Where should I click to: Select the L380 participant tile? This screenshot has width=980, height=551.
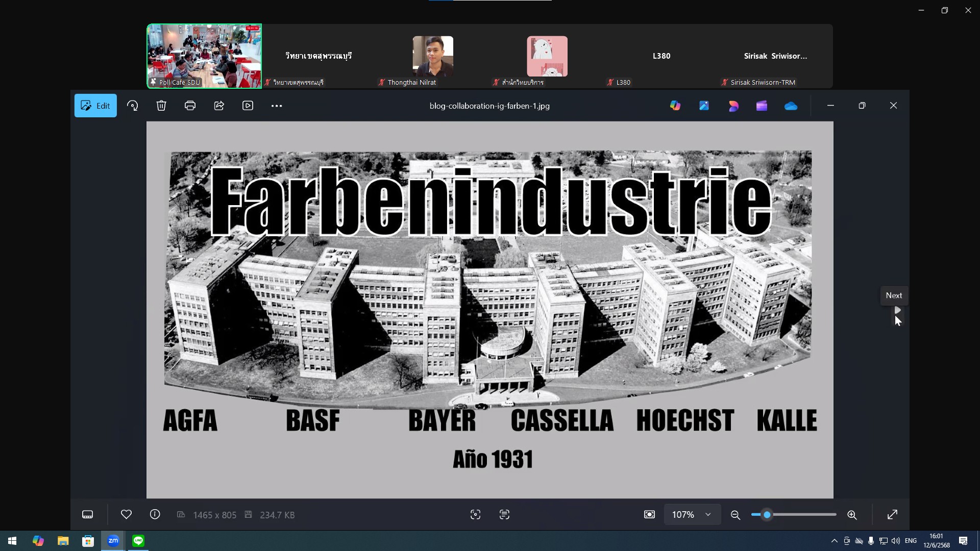point(661,56)
